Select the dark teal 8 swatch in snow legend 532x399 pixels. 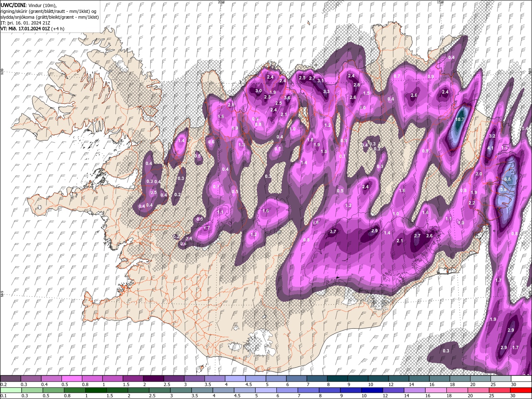pyautogui.click(x=337, y=379)
